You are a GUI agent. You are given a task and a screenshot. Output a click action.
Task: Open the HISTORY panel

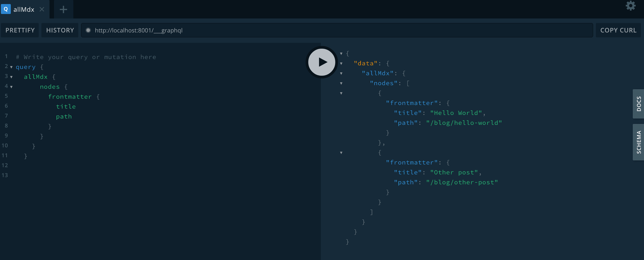click(60, 30)
